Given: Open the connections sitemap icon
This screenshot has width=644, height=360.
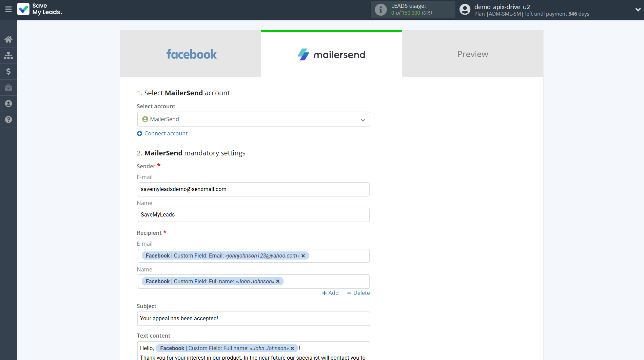Looking at the screenshot, I should coord(8,55).
